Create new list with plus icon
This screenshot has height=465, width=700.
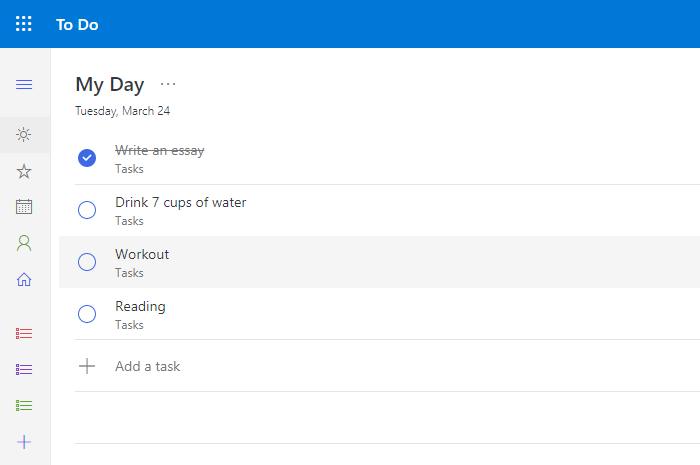(x=24, y=441)
